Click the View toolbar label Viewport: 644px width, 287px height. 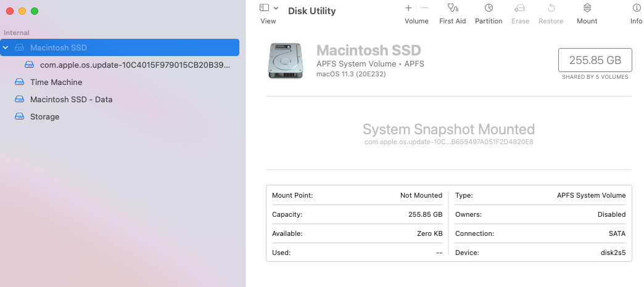coord(268,21)
